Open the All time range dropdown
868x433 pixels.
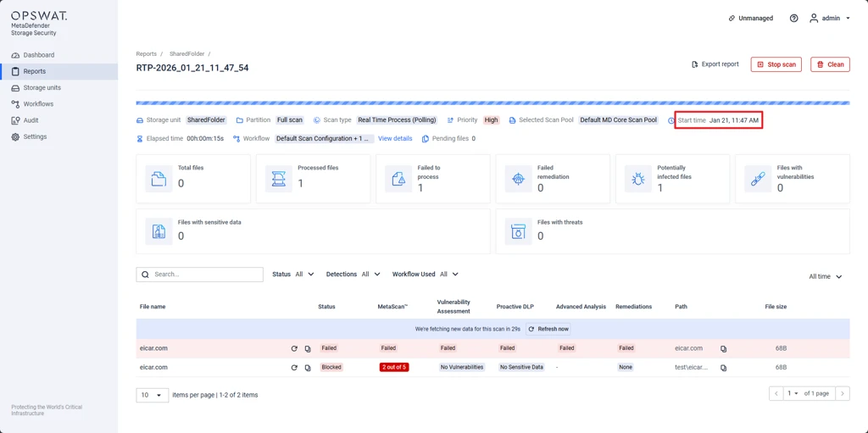[825, 276]
